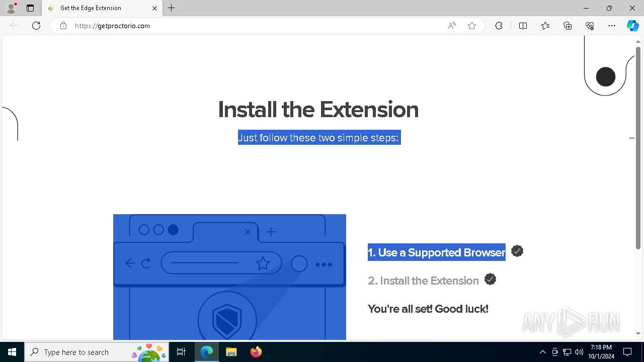Image resolution: width=644 pixels, height=362 pixels.
Task: Open File Explorer from the taskbar
Action: coord(231,352)
